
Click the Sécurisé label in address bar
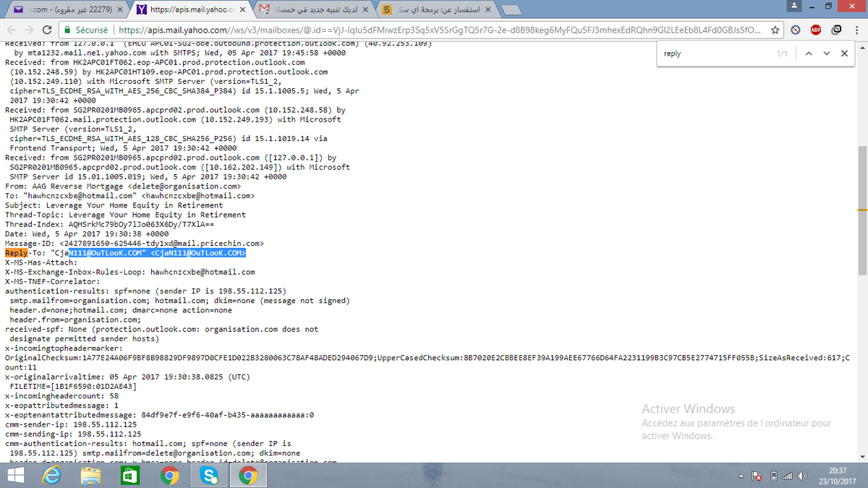tap(90, 30)
